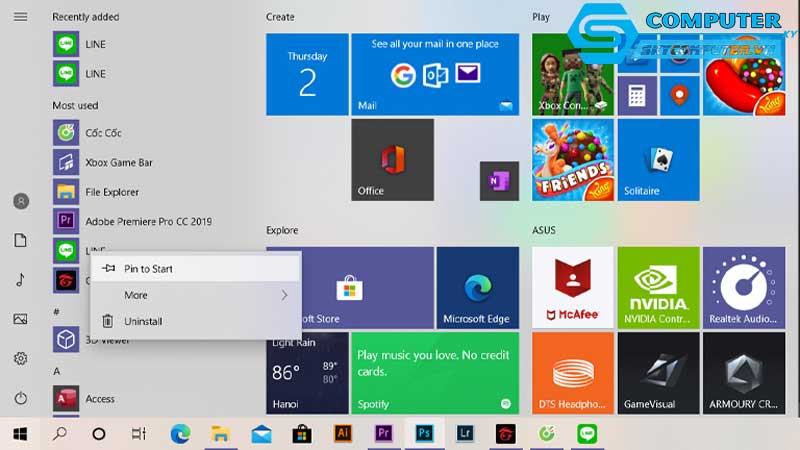Open the Power options button

[x=20, y=398]
